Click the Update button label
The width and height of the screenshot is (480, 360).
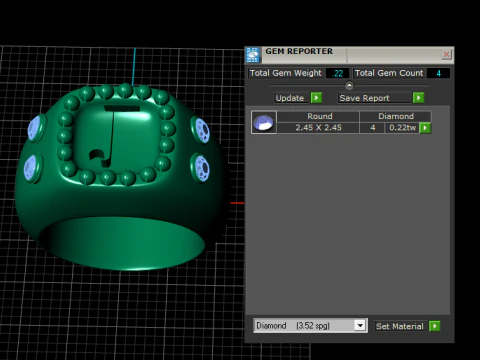pyautogui.click(x=290, y=98)
